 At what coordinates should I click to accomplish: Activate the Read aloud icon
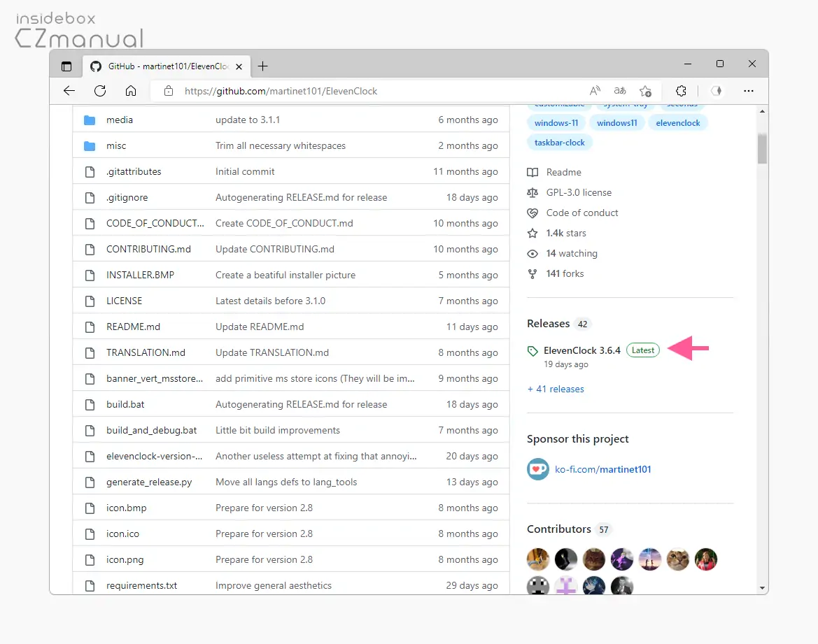pos(595,91)
